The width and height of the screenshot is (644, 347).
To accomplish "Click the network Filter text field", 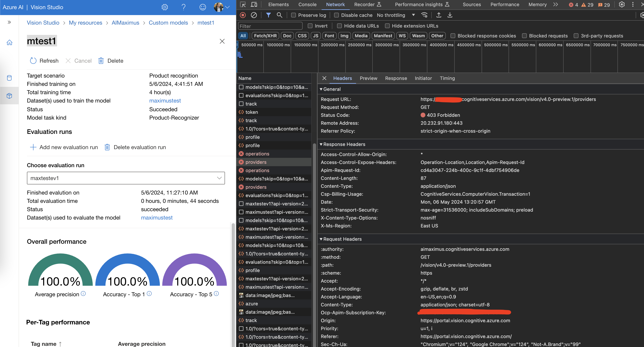I will (270, 26).
